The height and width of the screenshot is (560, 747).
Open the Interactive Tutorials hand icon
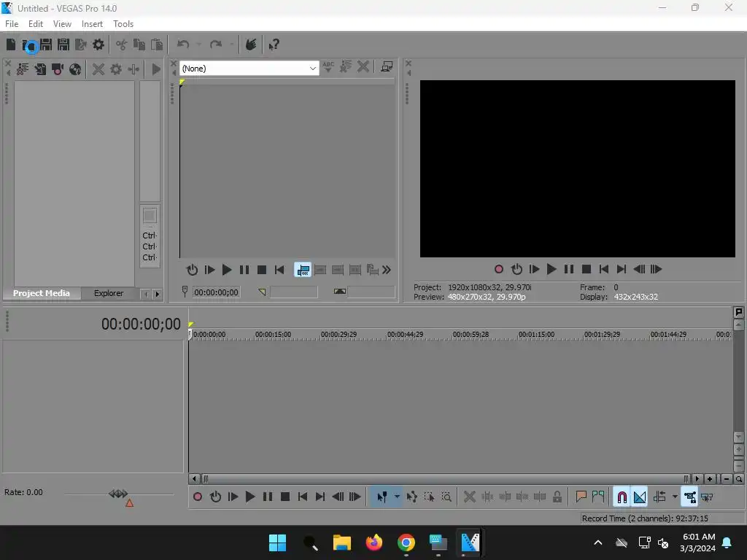point(251,44)
